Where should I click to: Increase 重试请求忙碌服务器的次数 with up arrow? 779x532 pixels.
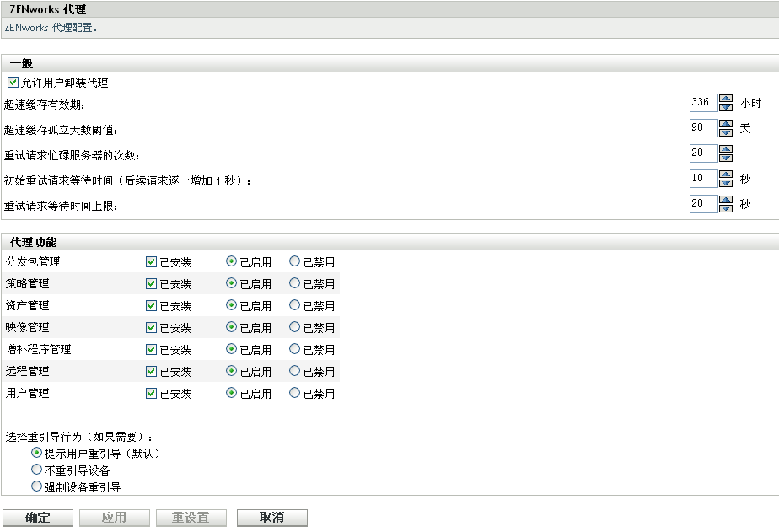pos(725,149)
